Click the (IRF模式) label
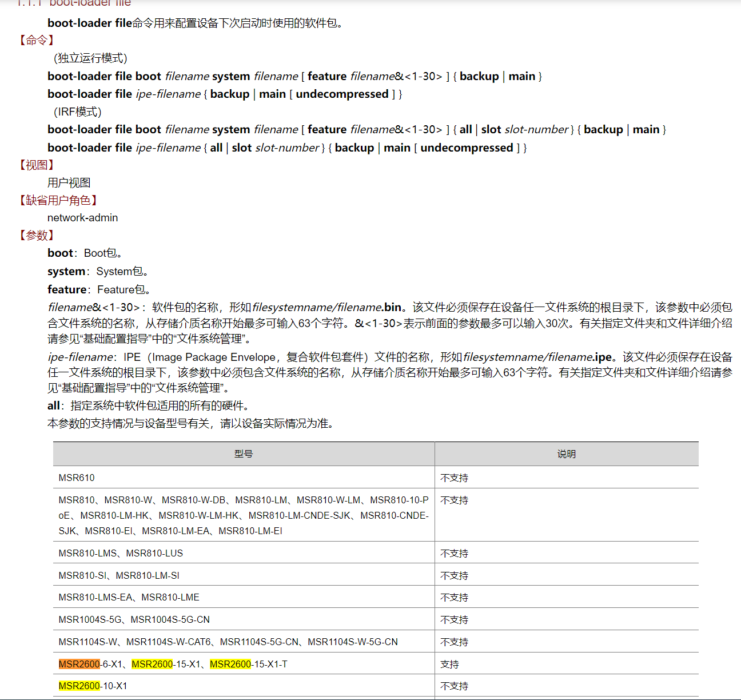The image size is (741, 700). pos(77,112)
